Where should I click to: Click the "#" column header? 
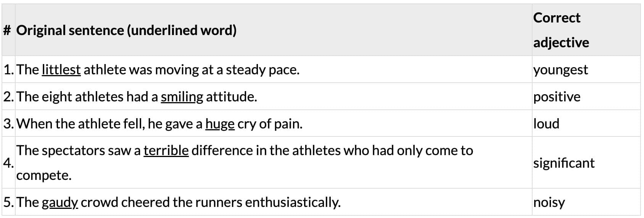pos(7,30)
